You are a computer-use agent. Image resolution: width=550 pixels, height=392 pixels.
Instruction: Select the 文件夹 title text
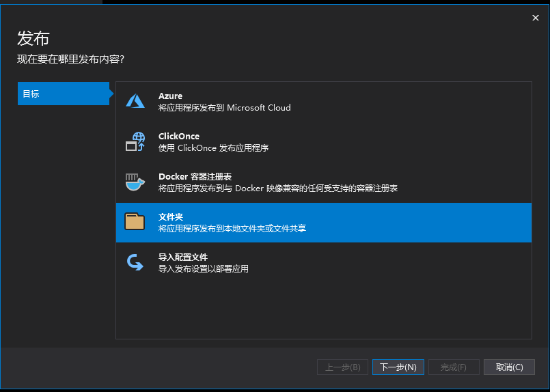click(171, 216)
